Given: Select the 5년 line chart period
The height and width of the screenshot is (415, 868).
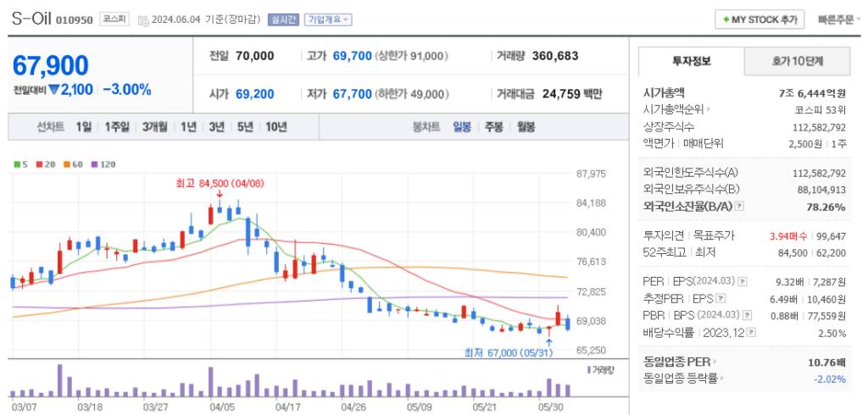Looking at the screenshot, I should click(x=245, y=127).
